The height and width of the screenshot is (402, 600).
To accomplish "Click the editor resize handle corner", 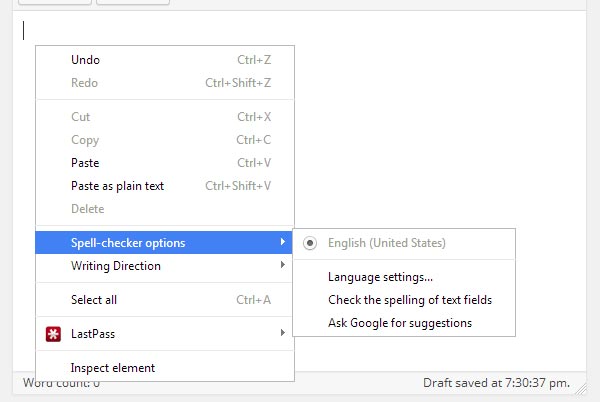I will (x=581, y=389).
